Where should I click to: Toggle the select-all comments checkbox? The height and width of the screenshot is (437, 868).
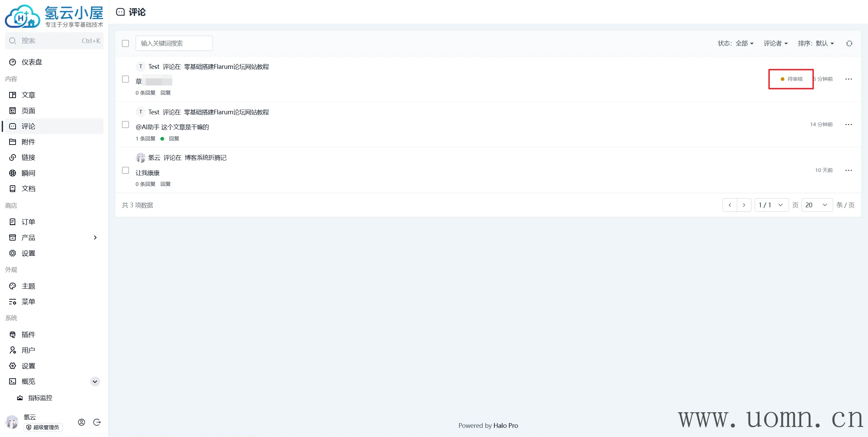pyautogui.click(x=125, y=43)
